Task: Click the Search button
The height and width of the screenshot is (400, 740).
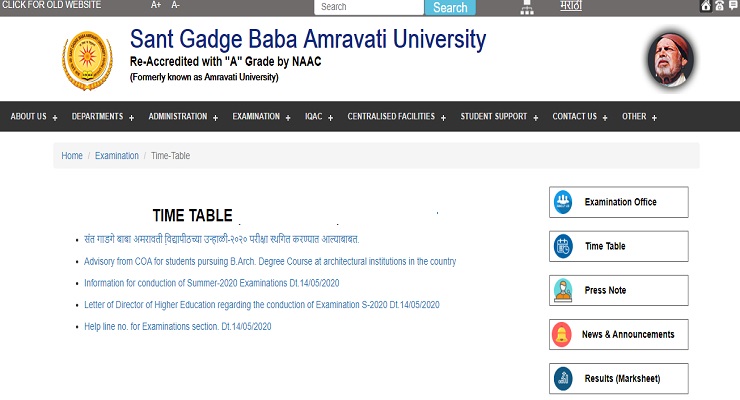Action: [450, 8]
